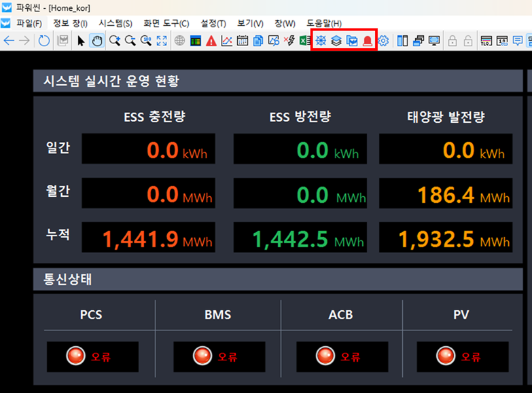
Task: Click the ESS 충전량 누적 value 1,441.9
Action: pos(141,239)
